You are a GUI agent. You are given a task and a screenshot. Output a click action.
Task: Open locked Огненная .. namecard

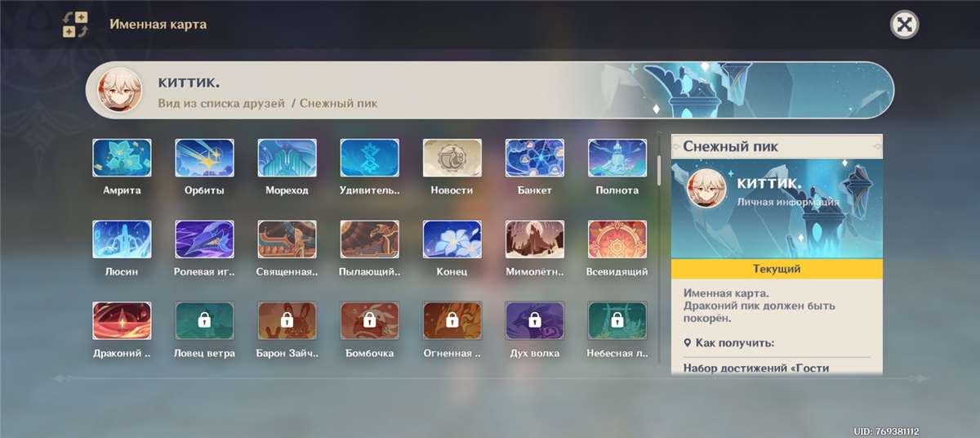452,321
